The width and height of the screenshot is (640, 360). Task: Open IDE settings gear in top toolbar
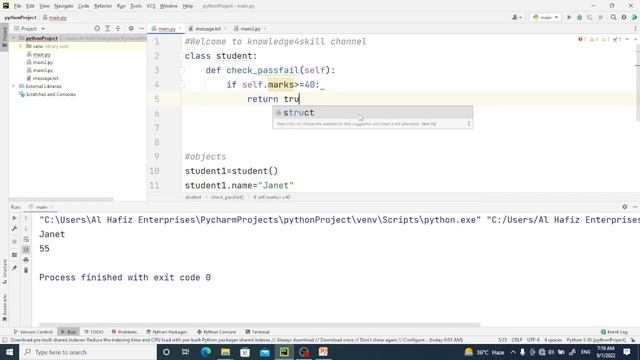[624, 18]
